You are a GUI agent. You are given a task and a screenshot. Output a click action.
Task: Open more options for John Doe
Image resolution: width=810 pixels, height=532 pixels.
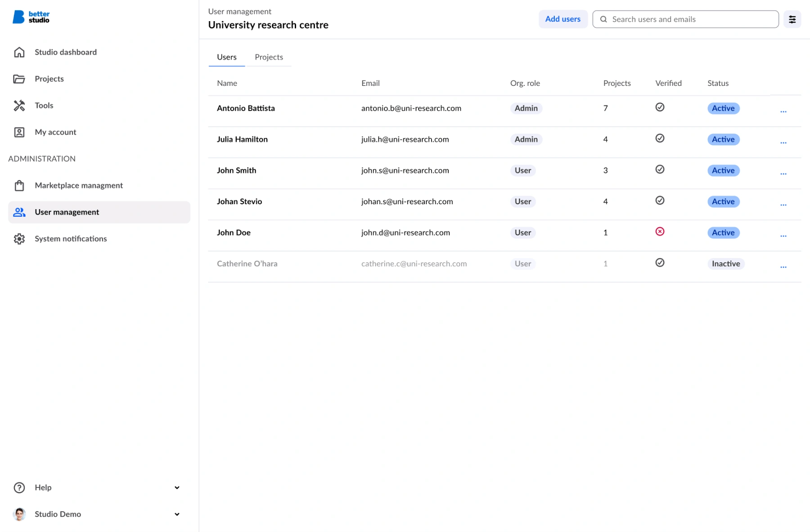[x=783, y=236]
